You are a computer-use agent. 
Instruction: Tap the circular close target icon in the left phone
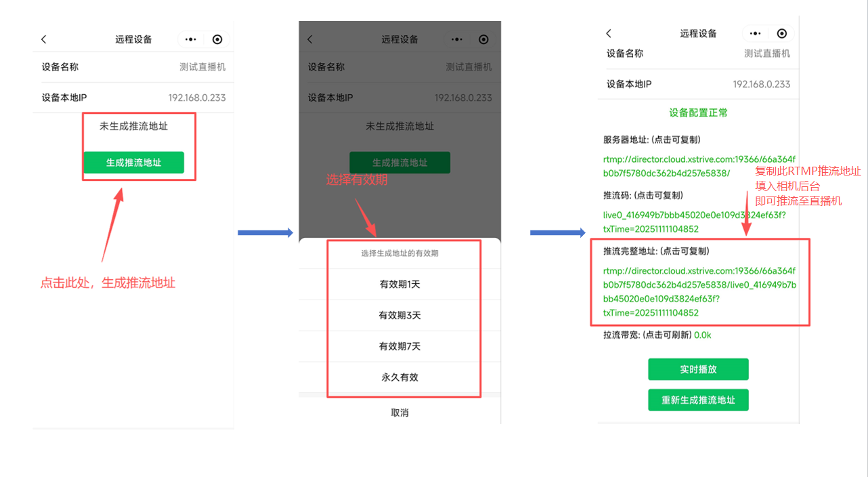[217, 39]
